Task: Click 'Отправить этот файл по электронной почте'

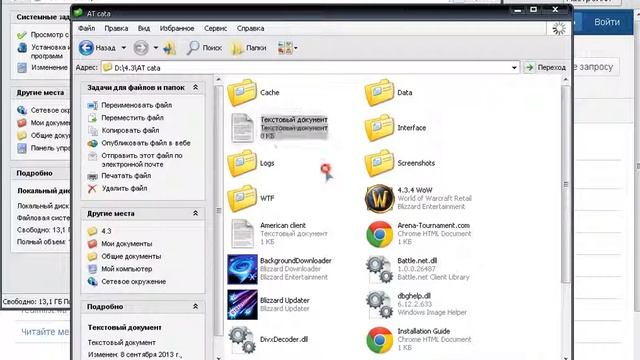Action: click(142, 160)
